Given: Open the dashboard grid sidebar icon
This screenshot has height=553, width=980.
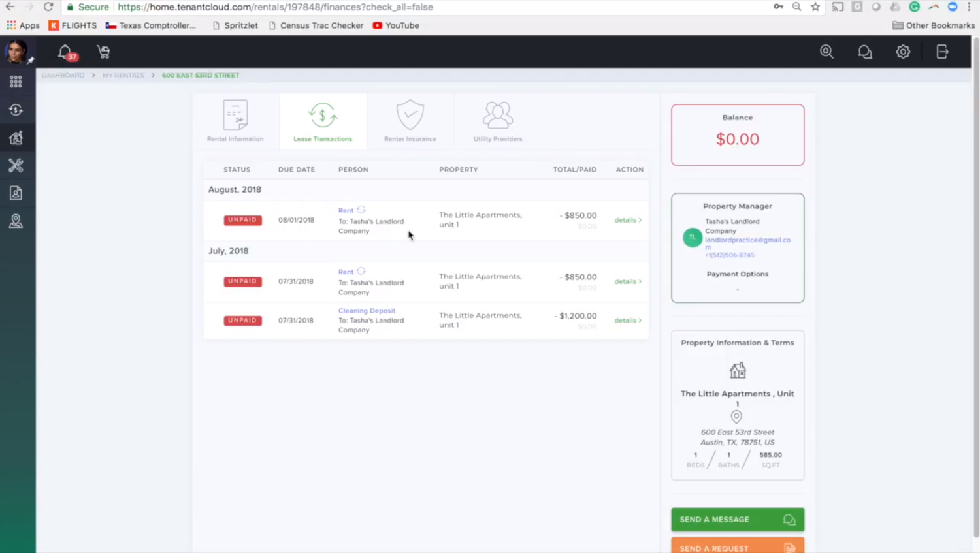Looking at the screenshot, I should coord(16,82).
